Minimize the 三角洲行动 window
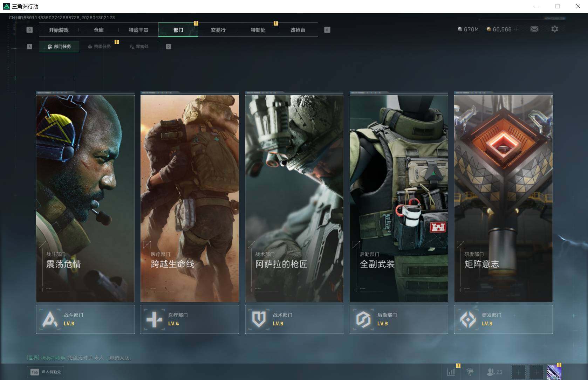Viewport: 588px width, 380px height. point(538,6)
